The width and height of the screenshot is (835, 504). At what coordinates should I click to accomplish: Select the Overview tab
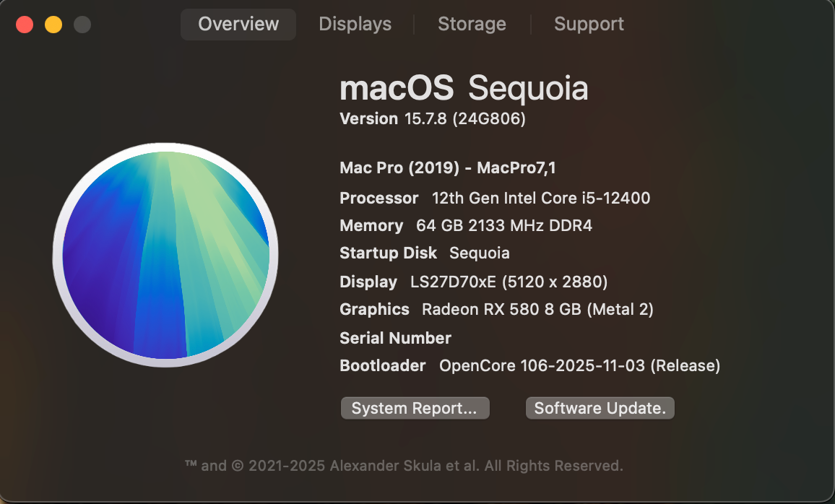pyautogui.click(x=238, y=24)
